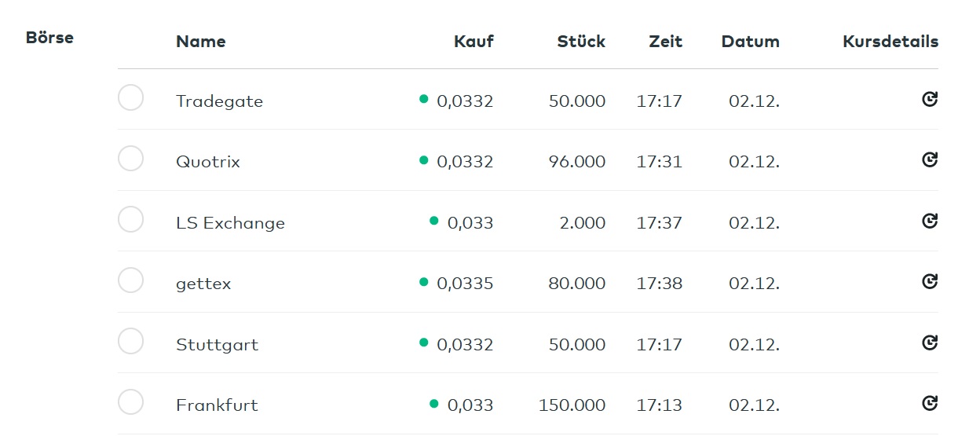This screenshot has height=436, width=980.
Task: Click the Kauf column header
Action: [474, 42]
